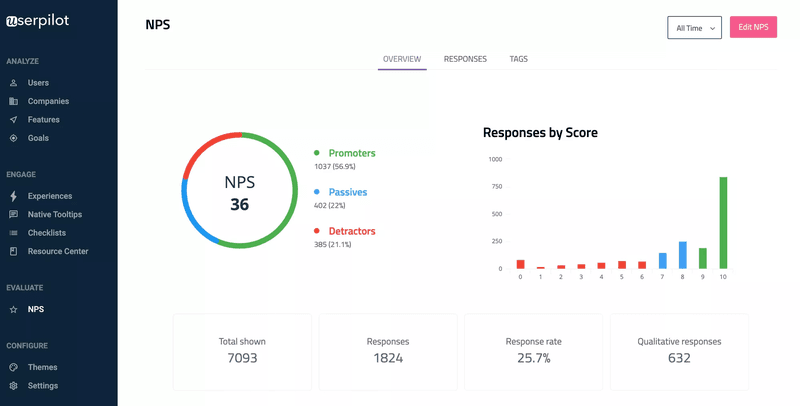Screen dimensions: 800x406
Task: Open the All Time date range dropdown
Action: click(694, 28)
